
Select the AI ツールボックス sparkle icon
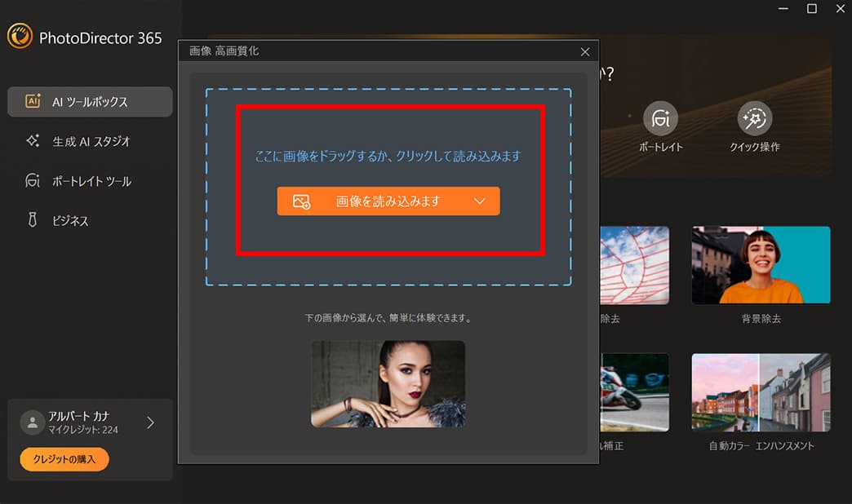[32, 101]
